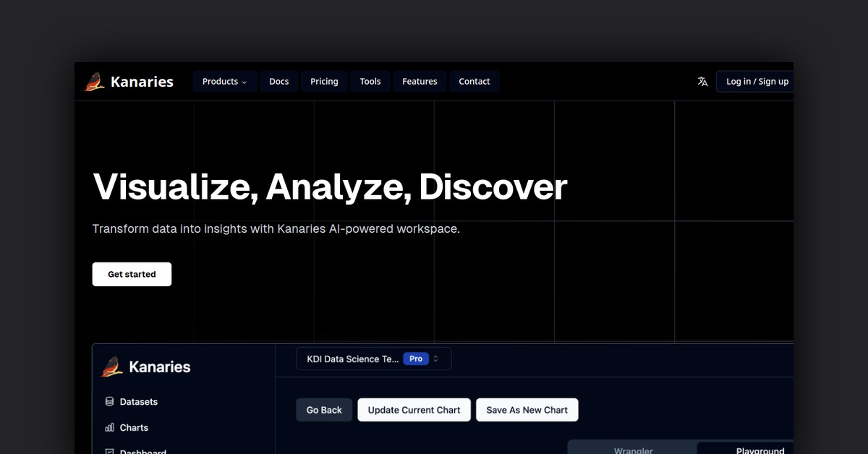Select Datasets in the sidebar
The image size is (868, 454).
pos(137,401)
